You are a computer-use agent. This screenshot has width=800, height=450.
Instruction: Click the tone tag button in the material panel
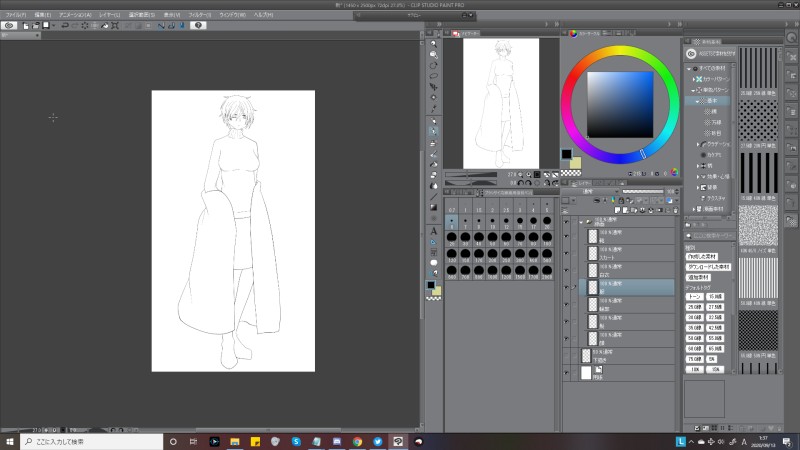coord(694,297)
